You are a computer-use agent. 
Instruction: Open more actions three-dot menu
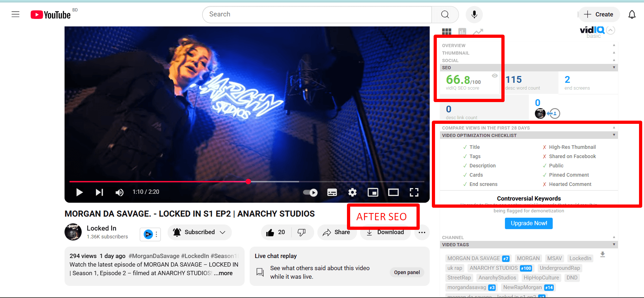(x=422, y=232)
